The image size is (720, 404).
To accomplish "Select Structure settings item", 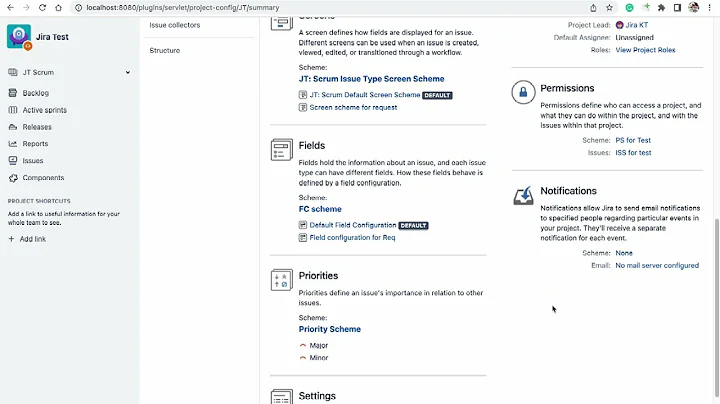I will (164, 50).
